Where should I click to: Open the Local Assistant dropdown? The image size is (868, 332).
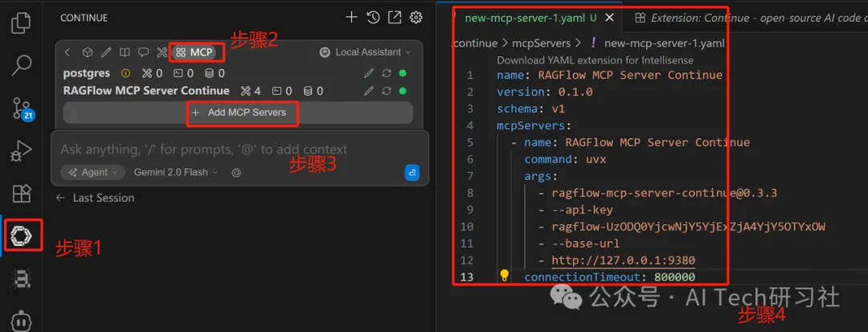[366, 52]
